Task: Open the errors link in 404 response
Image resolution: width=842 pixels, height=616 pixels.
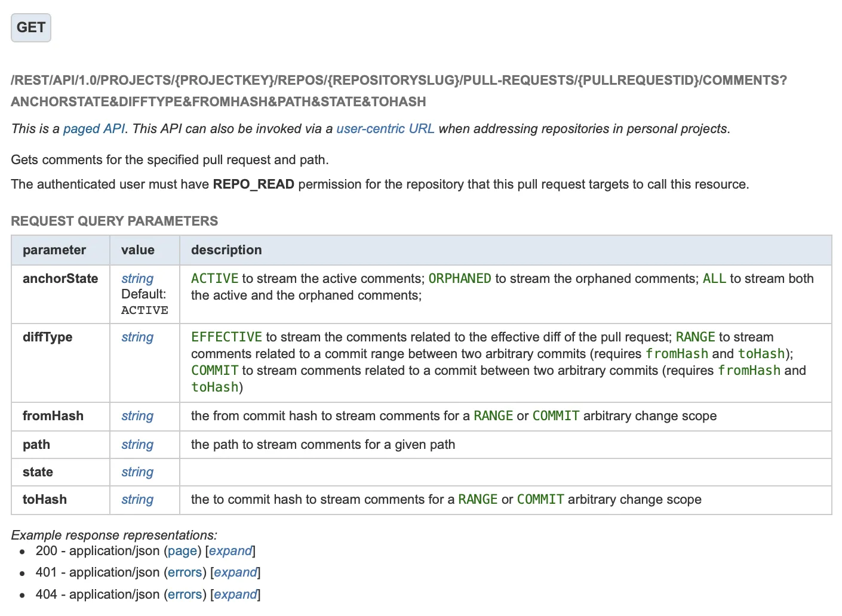Action: click(x=185, y=595)
